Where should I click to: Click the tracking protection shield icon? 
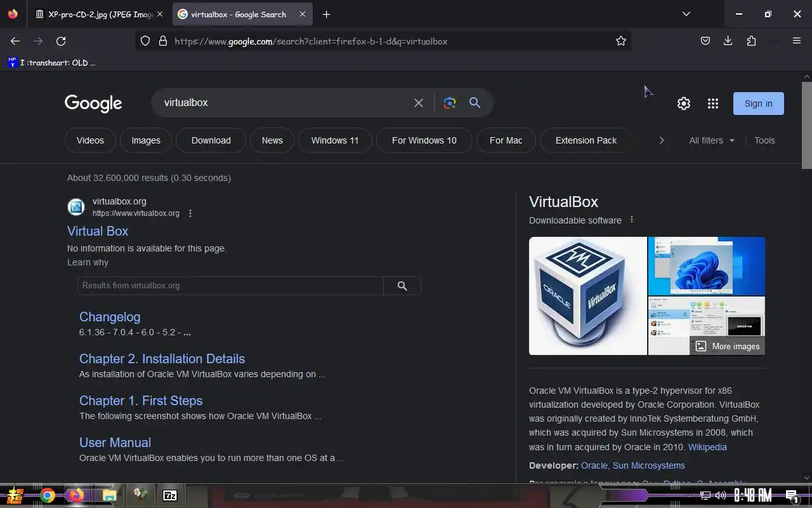pos(145,41)
